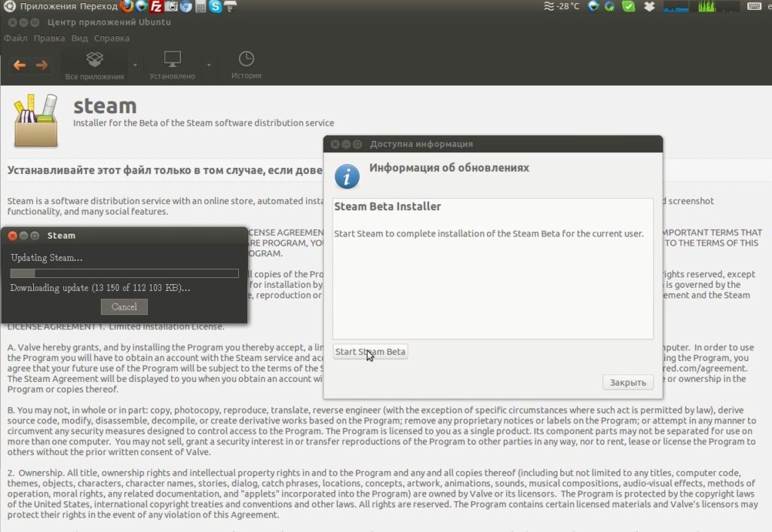The image size is (772, 532).
Task: Click the steam package box icon
Action: (x=36, y=121)
